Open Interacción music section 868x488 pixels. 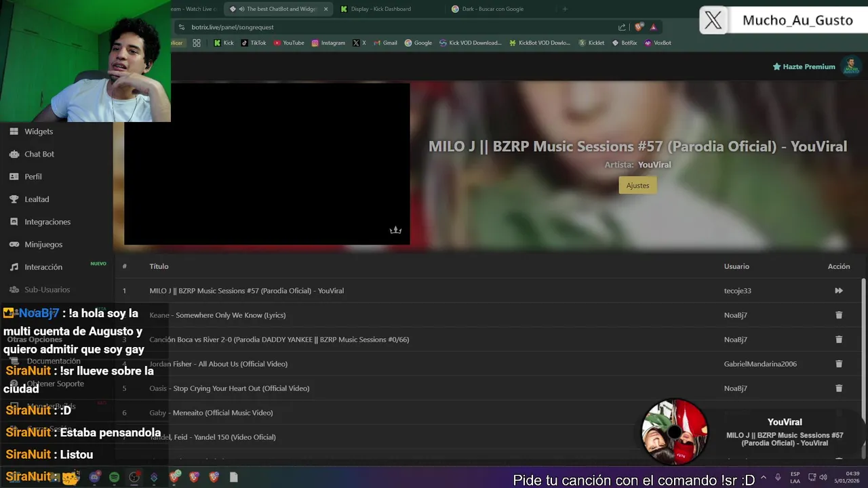click(x=43, y=267)
